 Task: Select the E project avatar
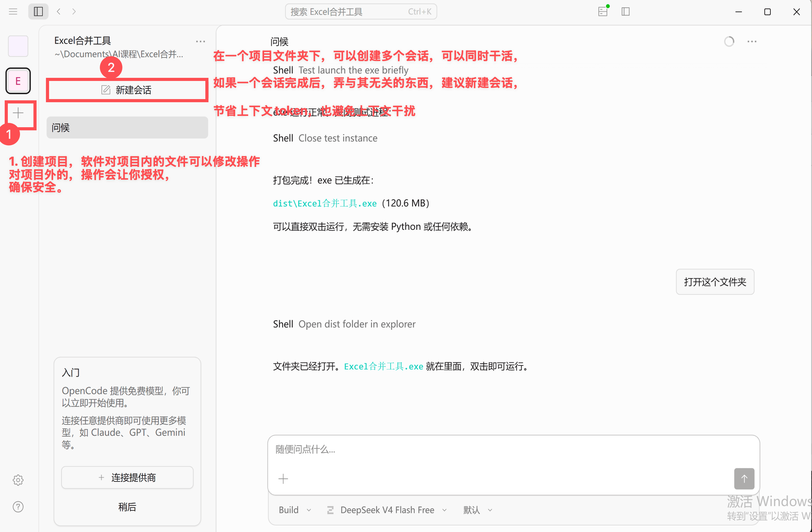(x=18, y=81)
